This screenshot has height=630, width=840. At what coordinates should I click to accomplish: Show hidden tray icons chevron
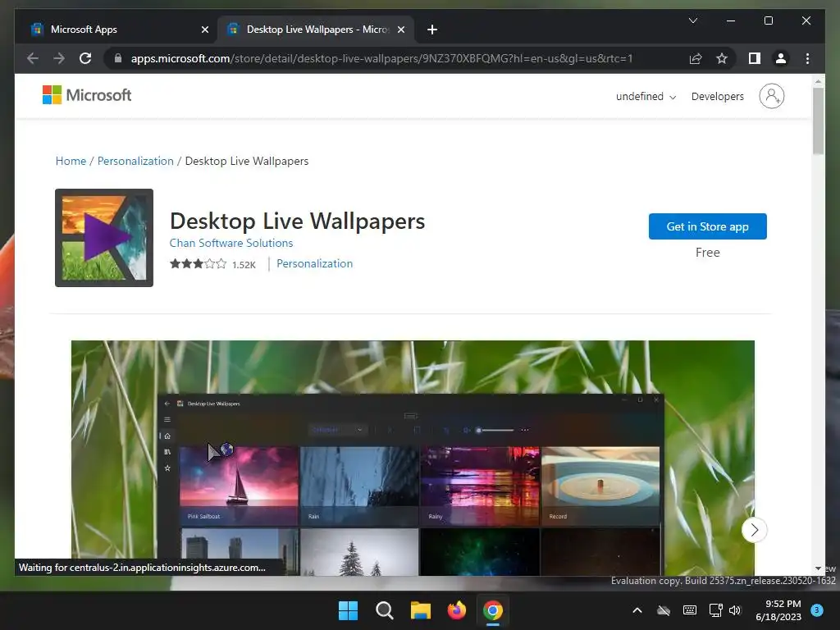coord(637,610)
